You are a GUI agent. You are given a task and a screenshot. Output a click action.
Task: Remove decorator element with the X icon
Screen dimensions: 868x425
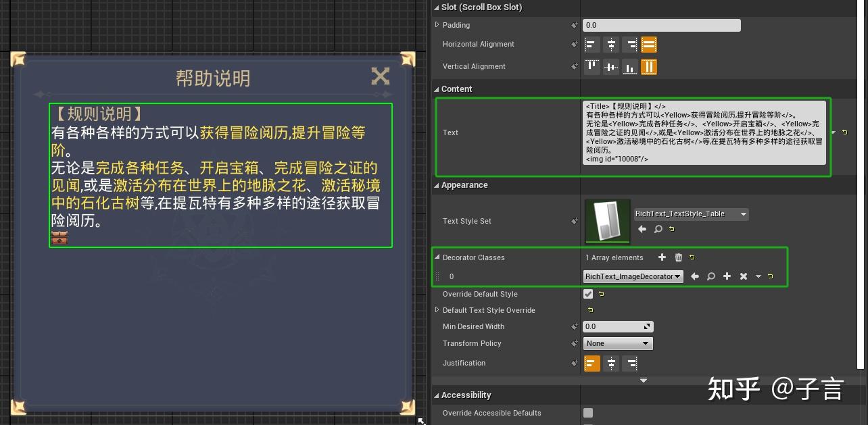point(743,276)
